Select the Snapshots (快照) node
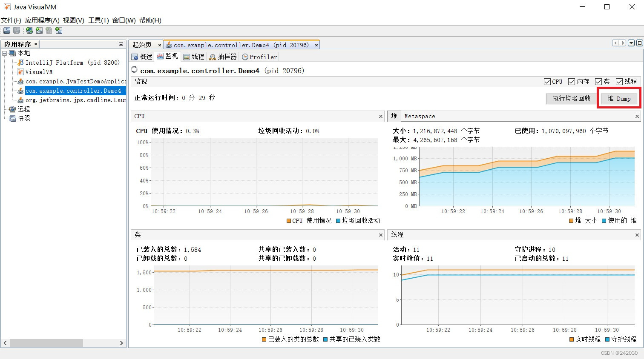The width and height of the screenshot is (644, 359). pyautogui.click(x=24, y=119)
